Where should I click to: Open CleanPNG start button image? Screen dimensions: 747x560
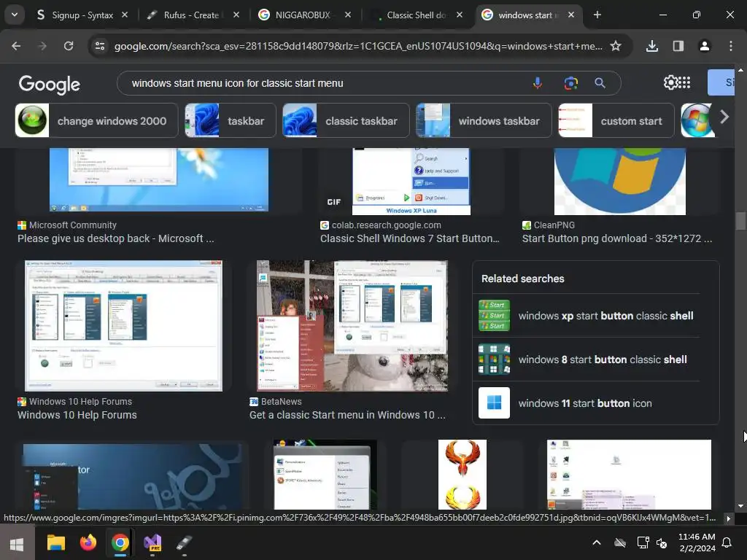click(x=620, y=181)
